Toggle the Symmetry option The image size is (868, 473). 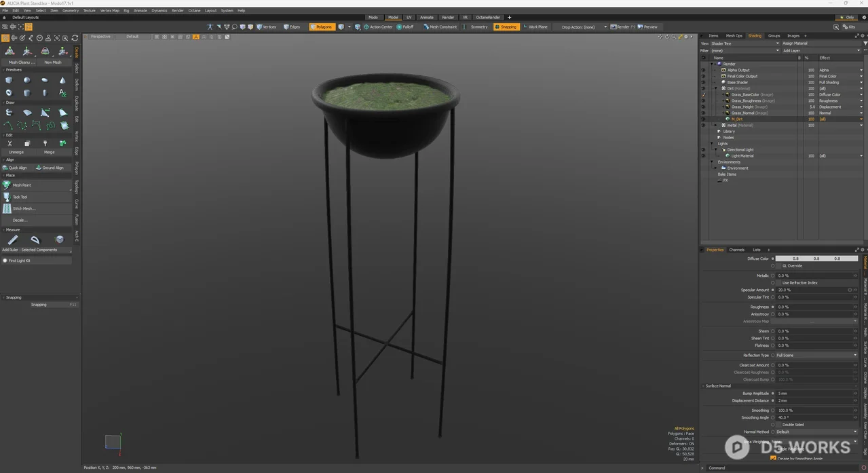[x=476, y=27]
